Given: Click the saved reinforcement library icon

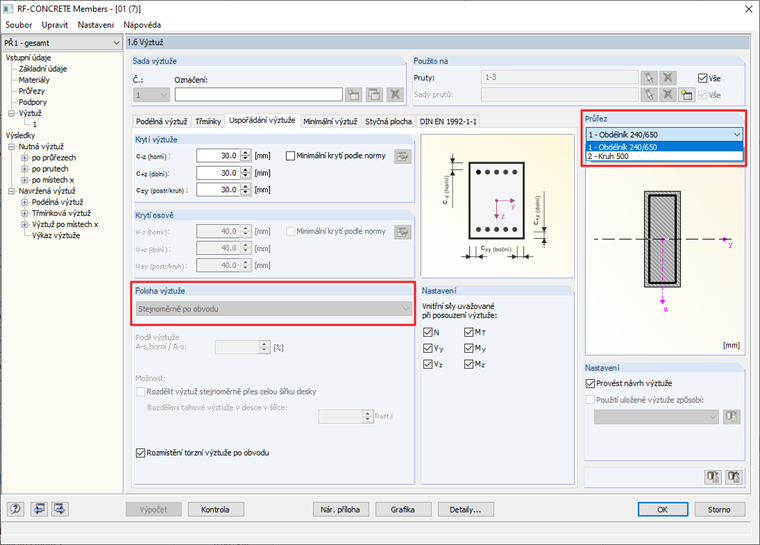Looking at the screenshot, I should point(731,417).
